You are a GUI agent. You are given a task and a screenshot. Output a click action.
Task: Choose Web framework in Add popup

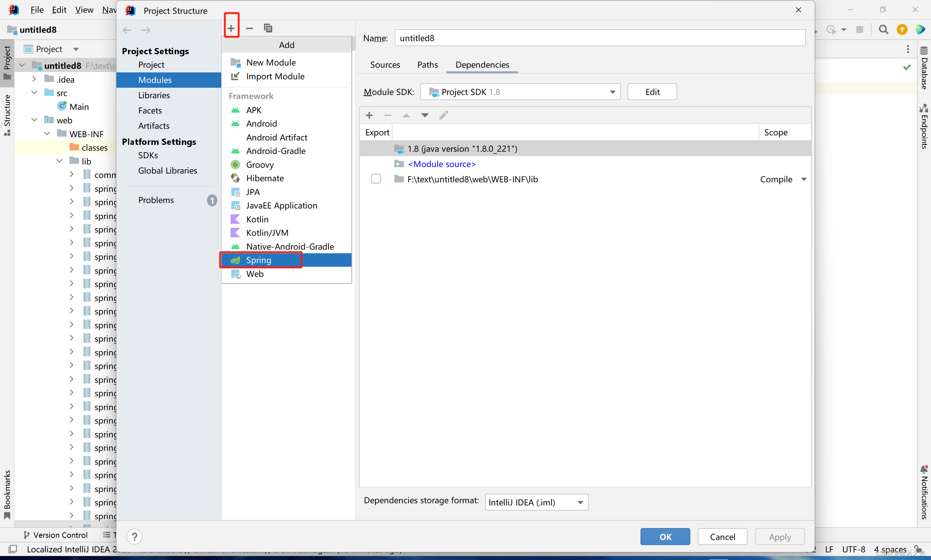287,274
